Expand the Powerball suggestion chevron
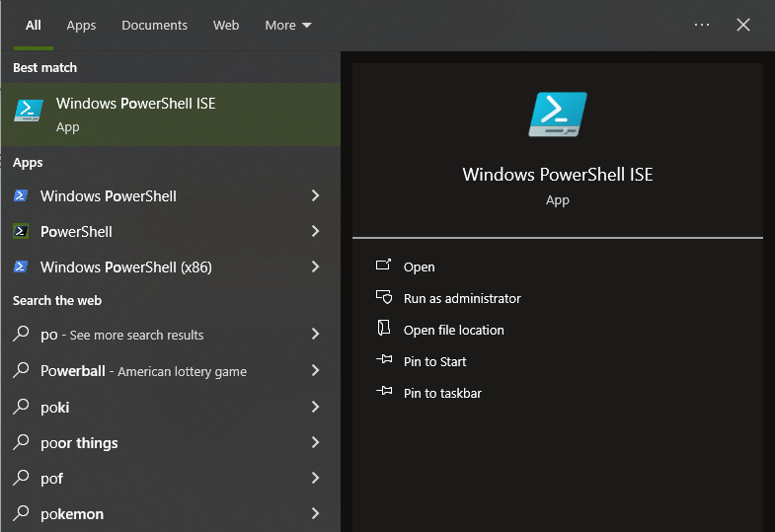 click(315, 370)
